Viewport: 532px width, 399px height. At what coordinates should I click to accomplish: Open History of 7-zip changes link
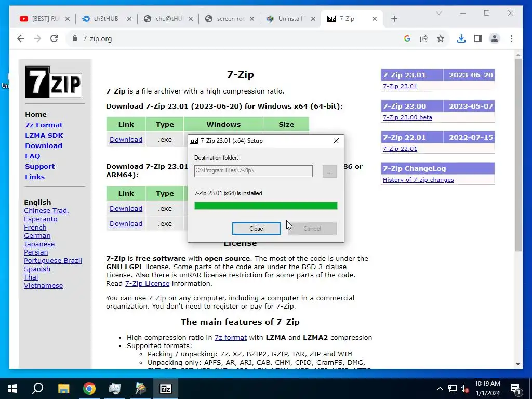click(x=418, y=180)
